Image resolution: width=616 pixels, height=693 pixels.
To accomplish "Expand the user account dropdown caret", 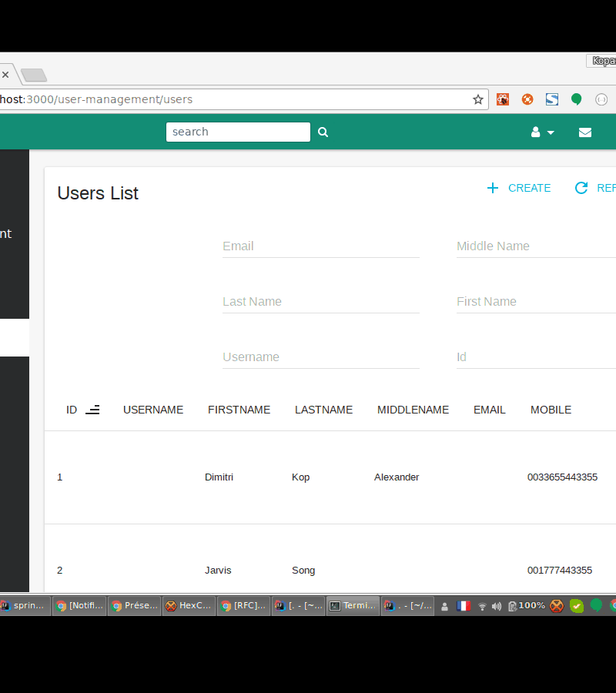I will pos(549,132).
